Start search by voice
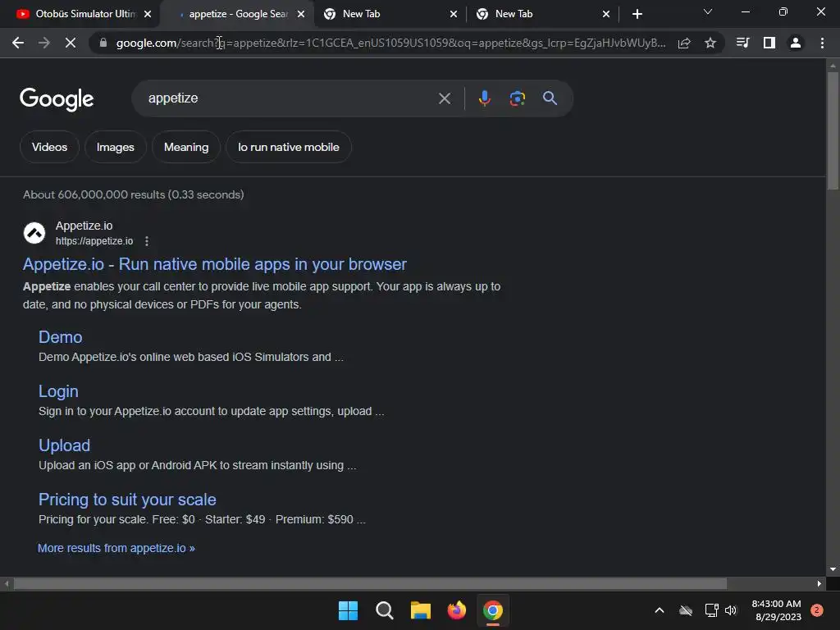This screenshot has width=840, height=630. click(x=485, y=98)
